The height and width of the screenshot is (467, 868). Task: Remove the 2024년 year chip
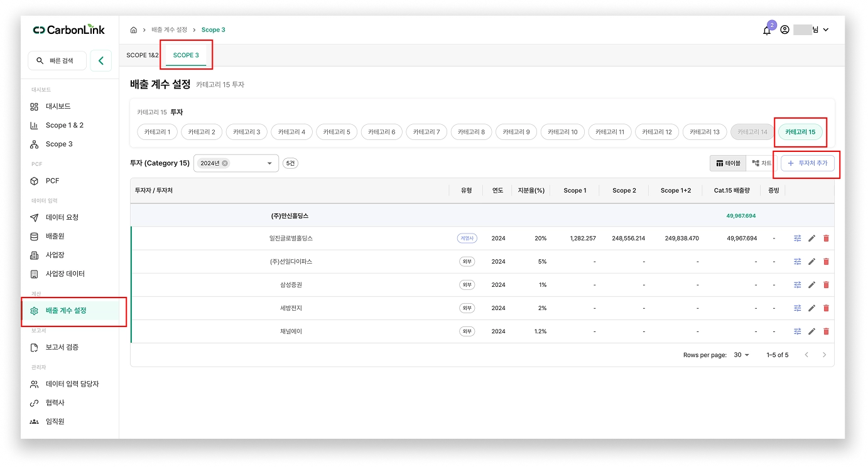(x=225, y=163)
